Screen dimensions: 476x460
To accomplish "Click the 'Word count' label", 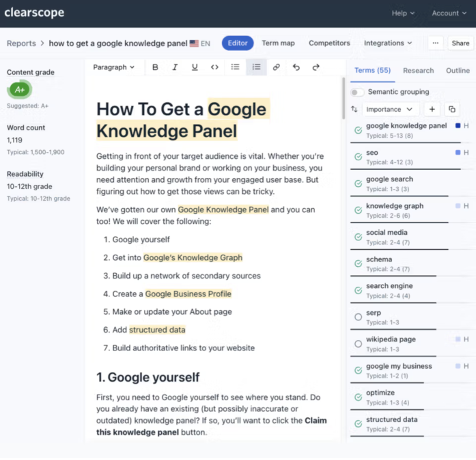I will [26, 127].
